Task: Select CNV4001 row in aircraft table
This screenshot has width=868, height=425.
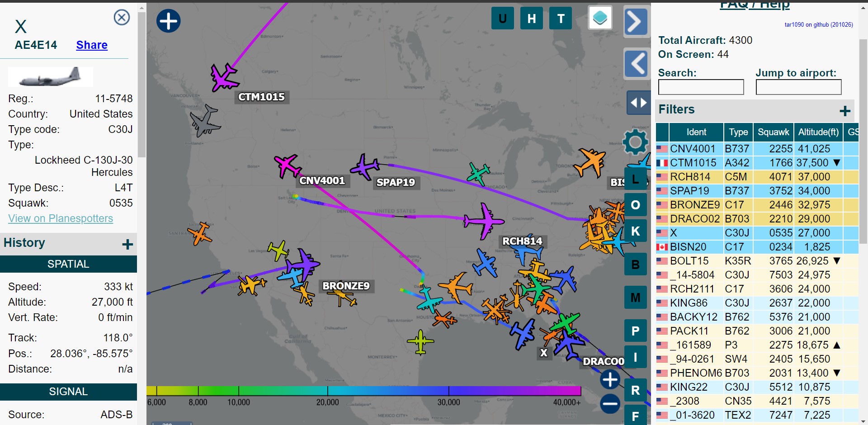Action: click(x=757, y=149)
